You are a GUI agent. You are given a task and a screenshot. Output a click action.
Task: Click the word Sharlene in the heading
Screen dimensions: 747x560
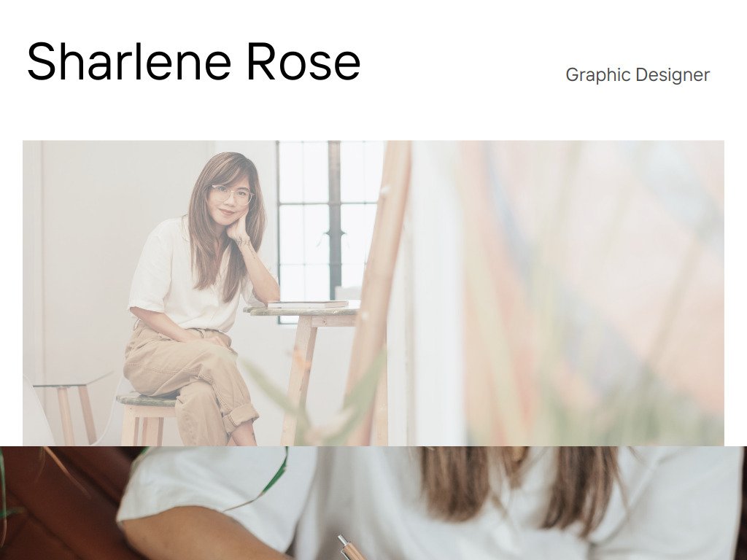click(129, 62)
